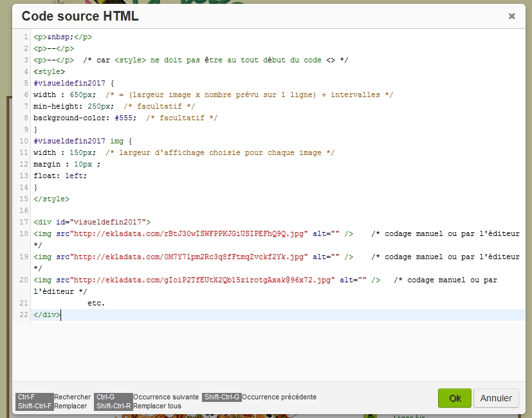Click the Shift-Ctrl-G shortcut badge
This screenshot has height=418, width=532.
click(222, 397)
